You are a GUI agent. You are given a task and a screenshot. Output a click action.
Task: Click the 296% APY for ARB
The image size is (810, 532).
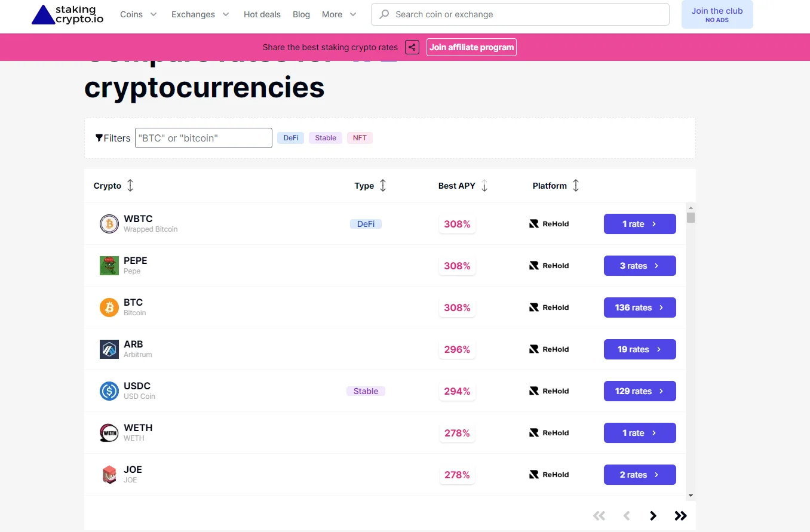[457, 349]
